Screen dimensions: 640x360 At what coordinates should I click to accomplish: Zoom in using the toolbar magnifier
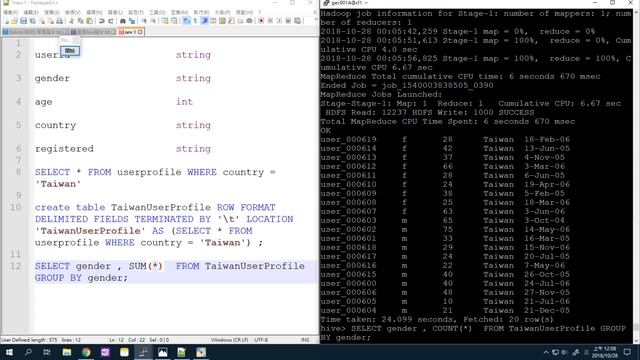point(144,21)
